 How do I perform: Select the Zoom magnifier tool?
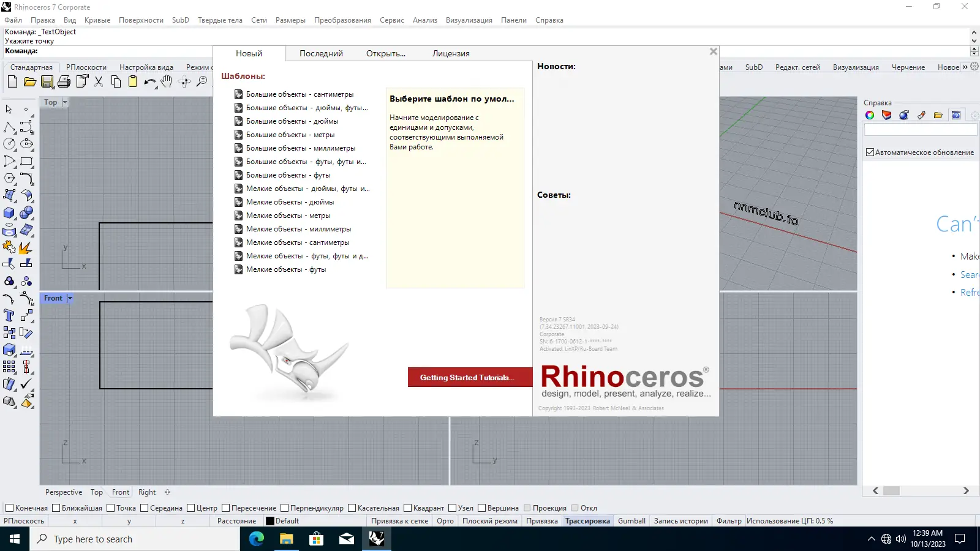point(202,81)
